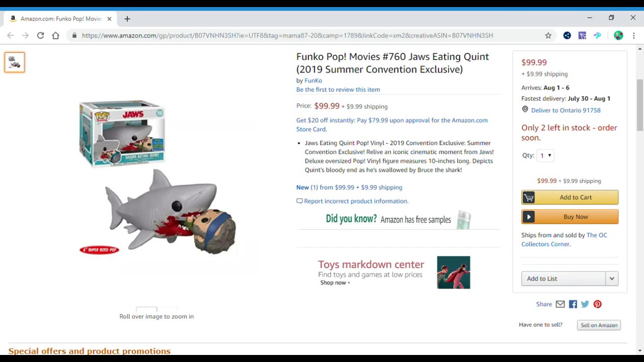Image resolution: width=644 pixels, height=362 pixels.
Task: Open Chrome menu three dots
Action: tap(634, 36)
